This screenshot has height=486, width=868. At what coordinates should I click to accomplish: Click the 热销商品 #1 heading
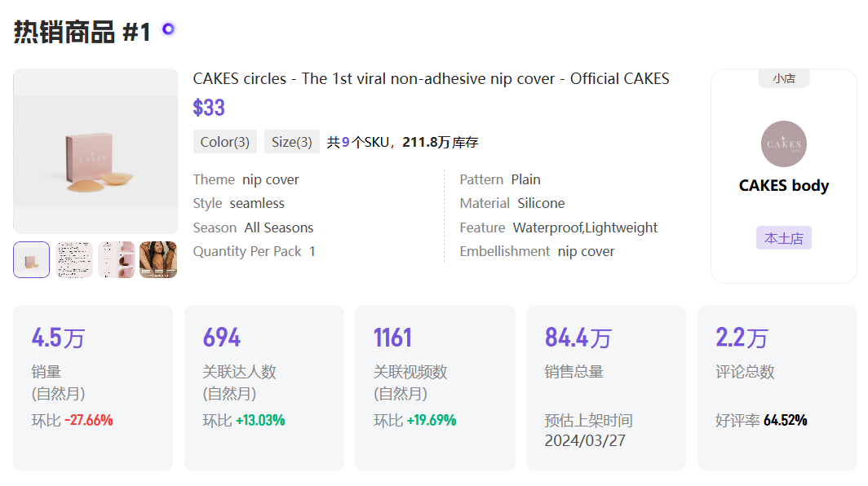tap(82, 32)
